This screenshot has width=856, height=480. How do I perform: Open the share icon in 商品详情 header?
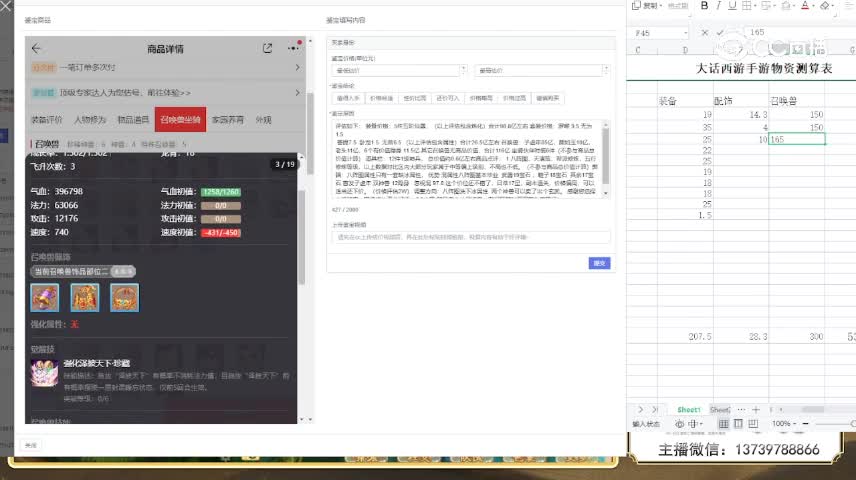point(267,48)
